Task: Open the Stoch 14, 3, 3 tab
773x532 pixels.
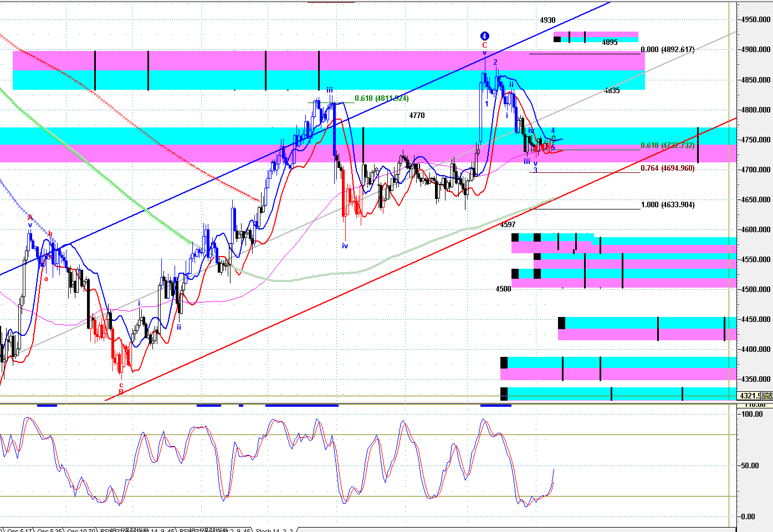Action: [x=274, y=529]
